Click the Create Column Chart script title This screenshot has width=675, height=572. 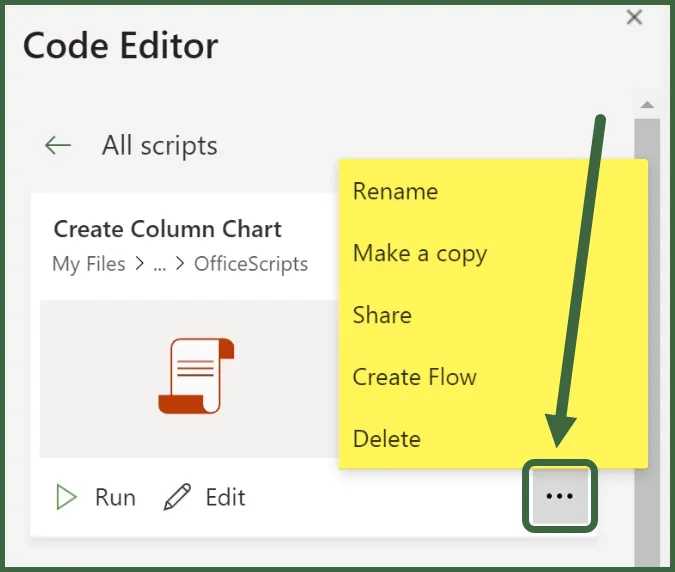(167, 229)
